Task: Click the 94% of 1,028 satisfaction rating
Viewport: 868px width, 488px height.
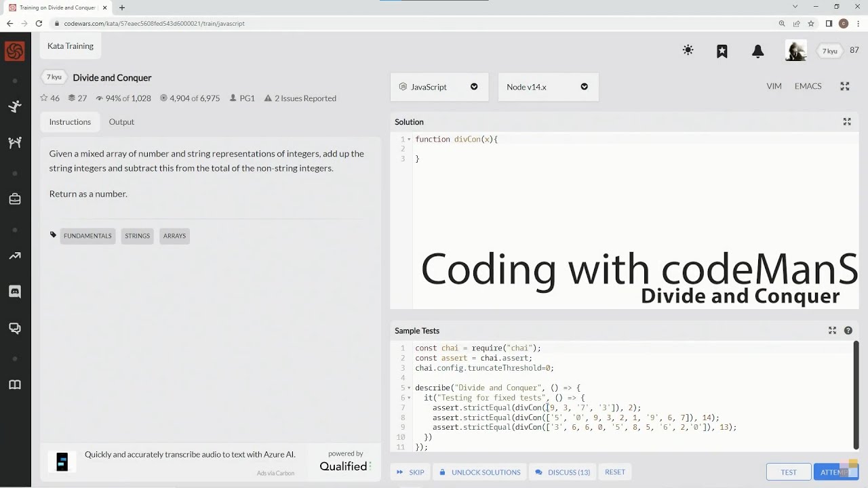Action: tap(123, 98)
